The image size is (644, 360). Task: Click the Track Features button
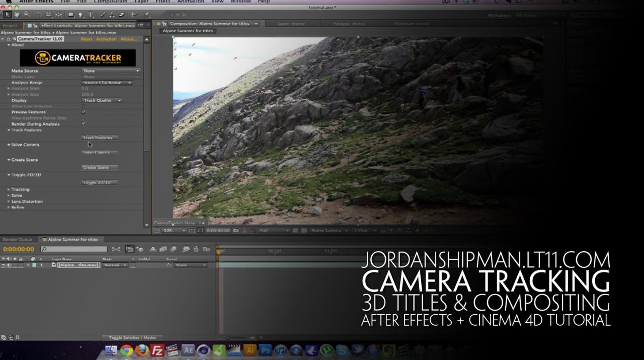click(99, 137)
